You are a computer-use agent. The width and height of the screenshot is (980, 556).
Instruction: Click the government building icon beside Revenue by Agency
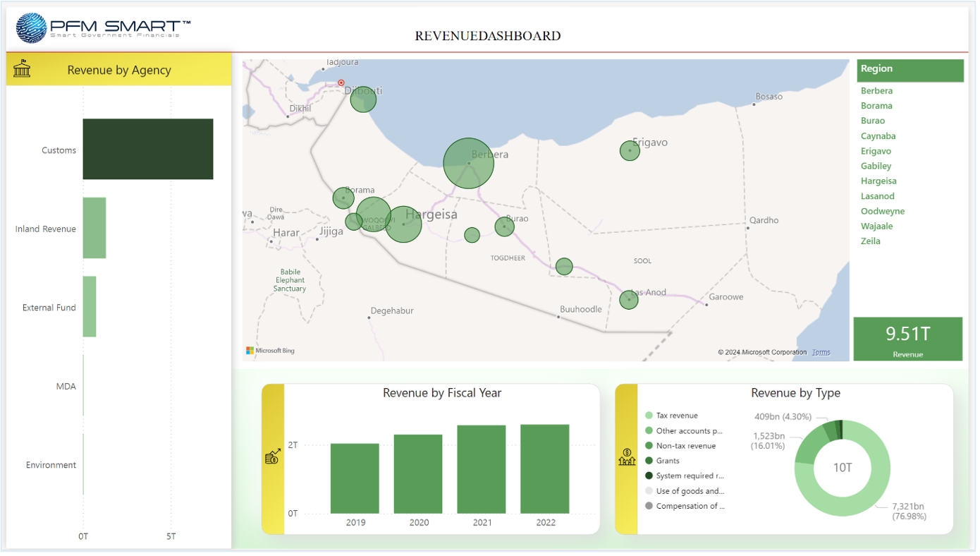22,69
